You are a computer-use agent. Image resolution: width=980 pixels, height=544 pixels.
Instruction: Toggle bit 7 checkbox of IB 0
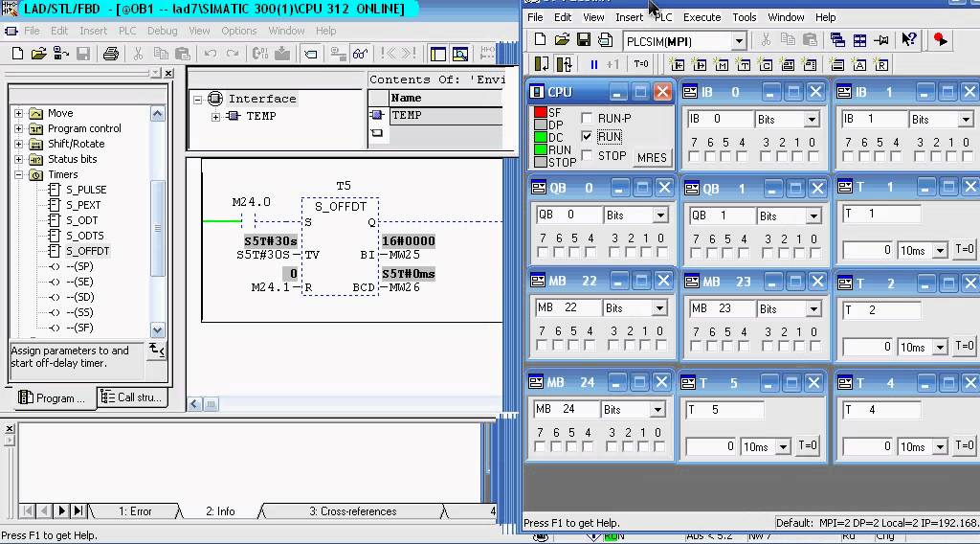(694, 156)
